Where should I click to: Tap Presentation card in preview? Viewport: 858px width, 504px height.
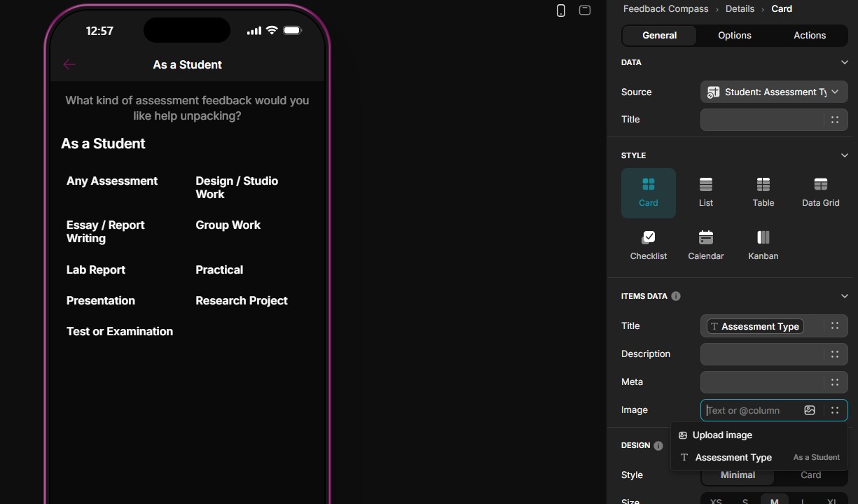click(x=101, y=301)
